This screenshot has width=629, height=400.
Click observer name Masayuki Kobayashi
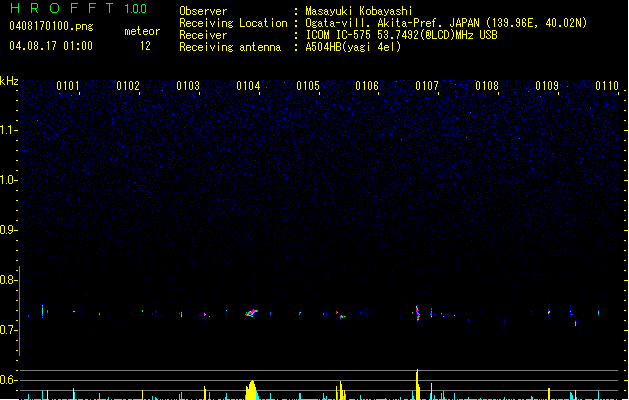[x=359, y=11]
